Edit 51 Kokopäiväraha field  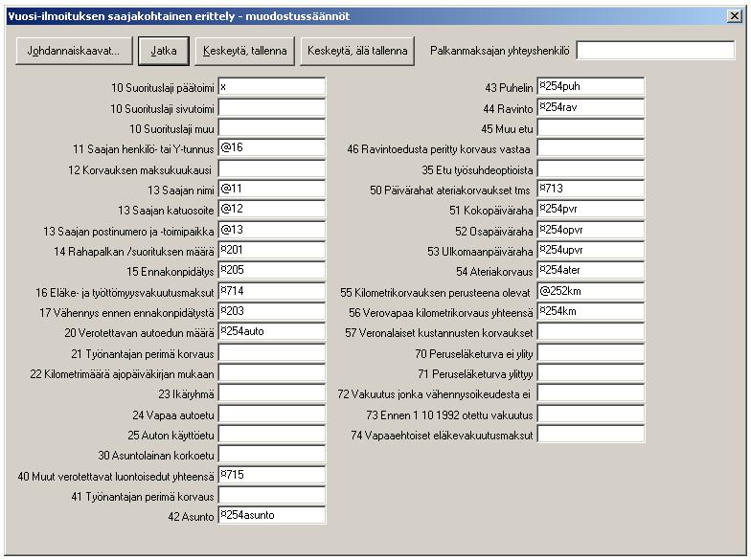pos(591,209)
